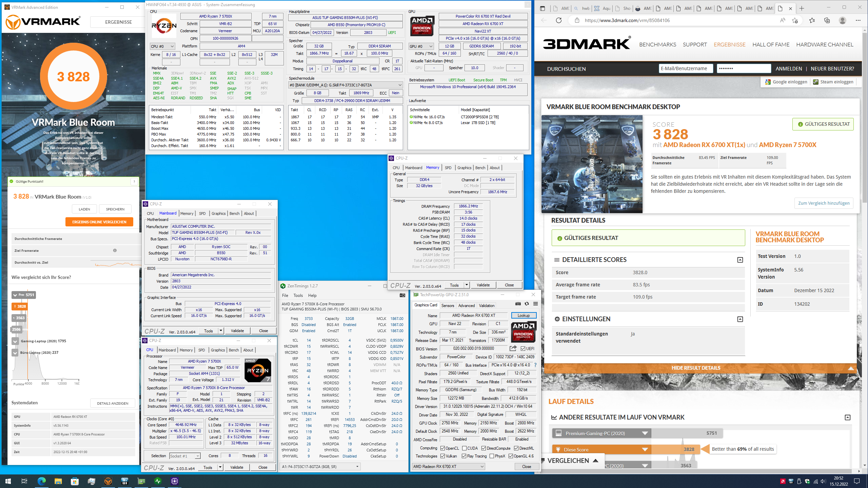868x488 pixels.
Task: Switch to the Advanced tab in GPU-Z
Action: 467,306
